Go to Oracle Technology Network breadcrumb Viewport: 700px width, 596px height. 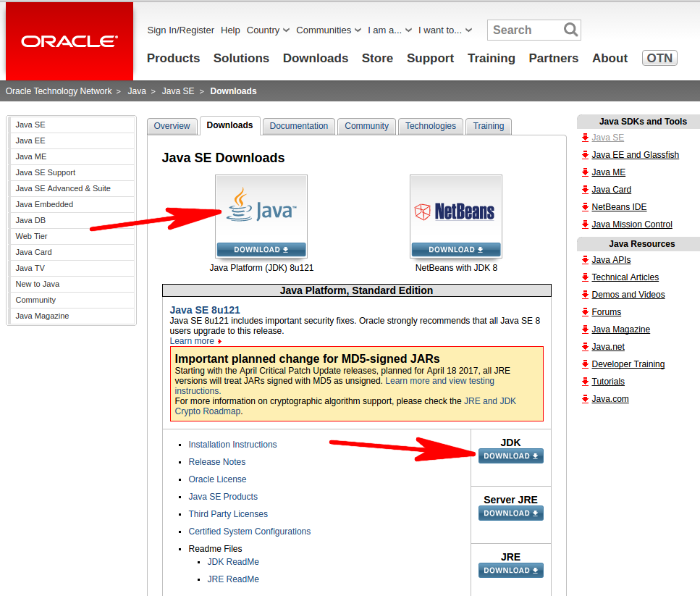59,91
